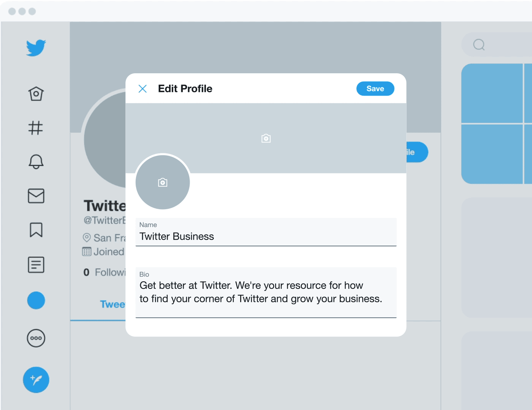Open the Bookmarks icon
Screen dimensions: 532x410
point(36,230)
